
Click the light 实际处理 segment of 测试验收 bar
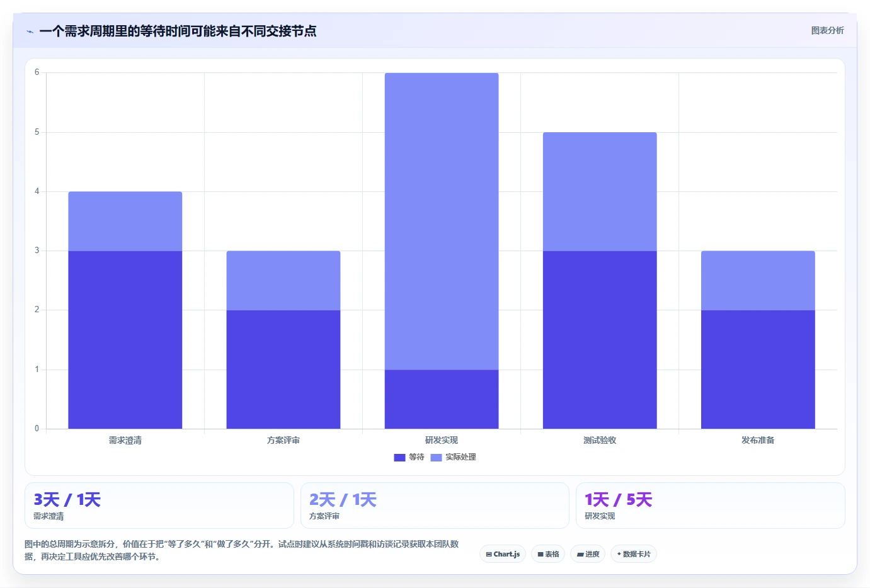(600, 192)
